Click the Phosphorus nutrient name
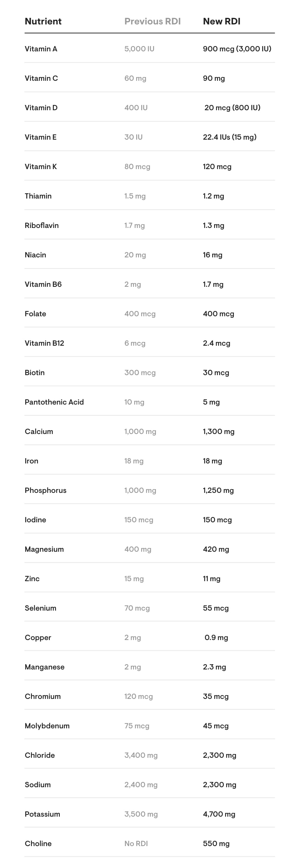The width and height of the screenshot is (298, 868). [45, 490]
